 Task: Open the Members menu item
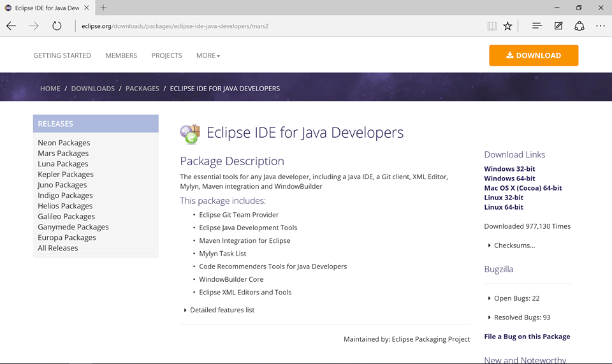(121, 55)
